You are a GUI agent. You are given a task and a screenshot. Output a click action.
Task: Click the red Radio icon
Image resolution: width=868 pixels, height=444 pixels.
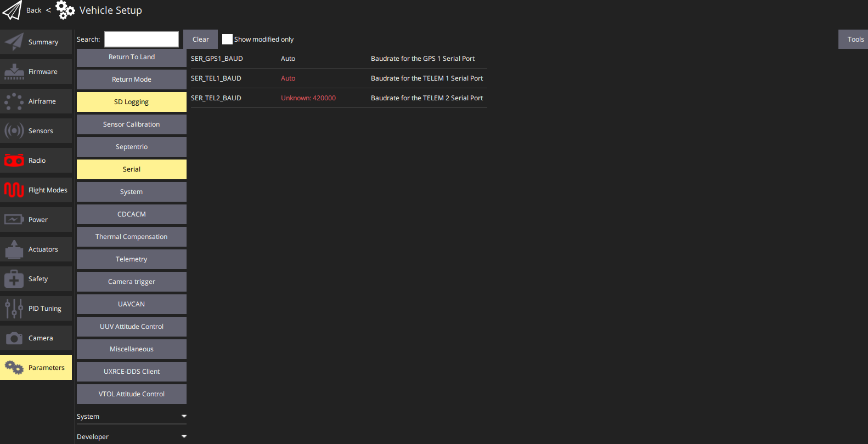pyautogui.click(x=14, y=161)
